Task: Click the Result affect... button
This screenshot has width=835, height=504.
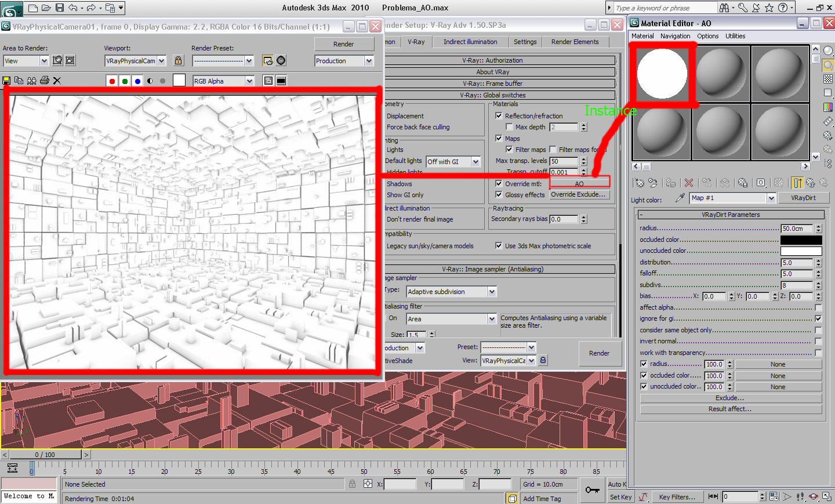Action: pos(729,409)
